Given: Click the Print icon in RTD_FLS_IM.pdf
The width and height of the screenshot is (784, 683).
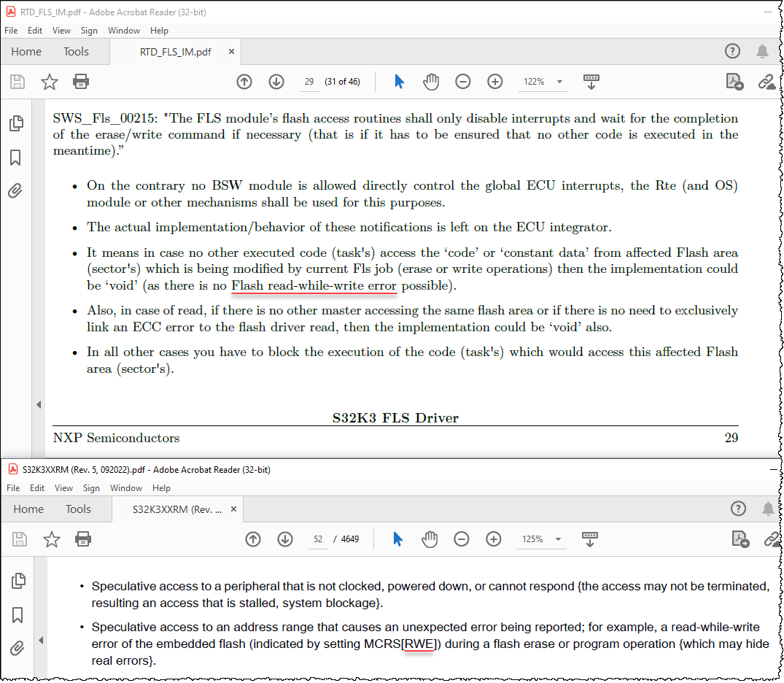Looking at the screenshot, I should (x=80, y=82).
